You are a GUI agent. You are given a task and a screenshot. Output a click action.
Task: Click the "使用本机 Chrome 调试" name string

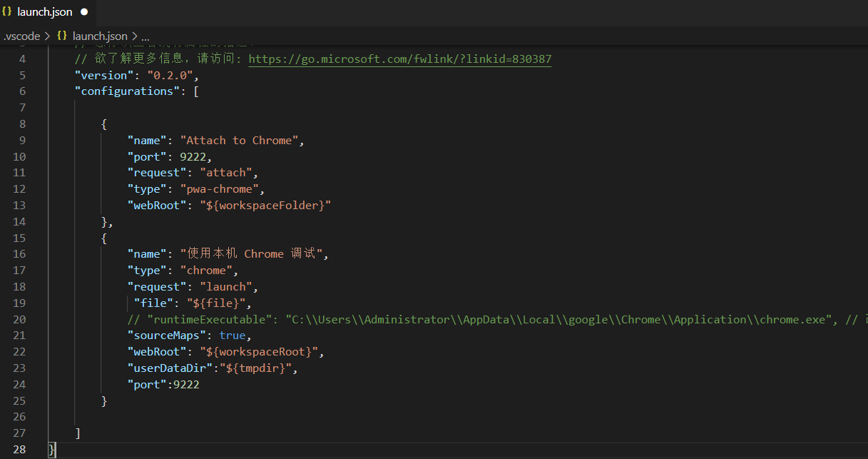point(253,253)
